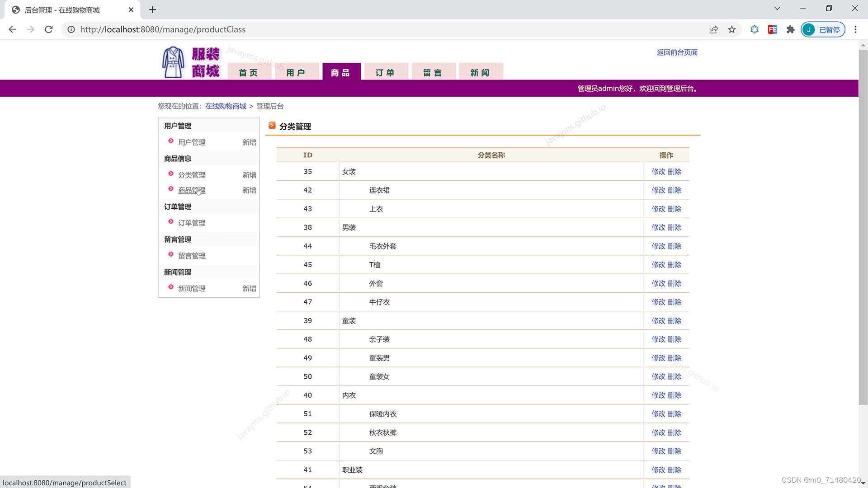The height and width of the screenshot is (488, 868).
Task: Click 删除 for 外套 row
Action: 675,283
